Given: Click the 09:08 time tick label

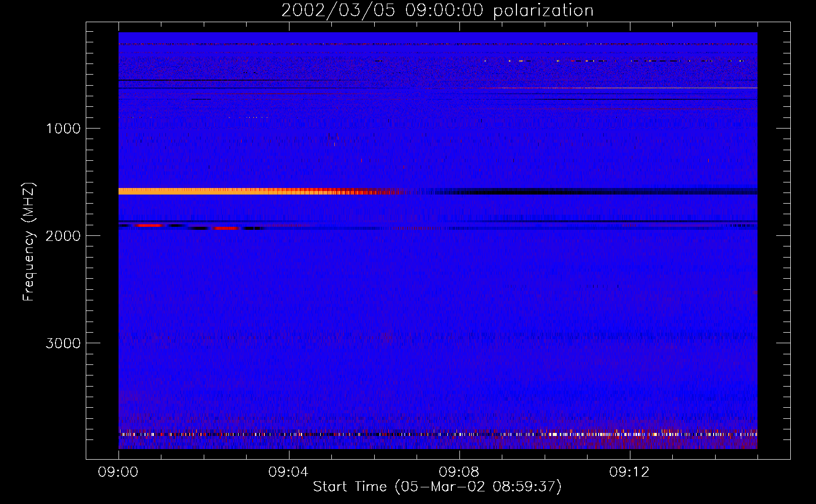Looking at the screenshot, I should point(459,472).
